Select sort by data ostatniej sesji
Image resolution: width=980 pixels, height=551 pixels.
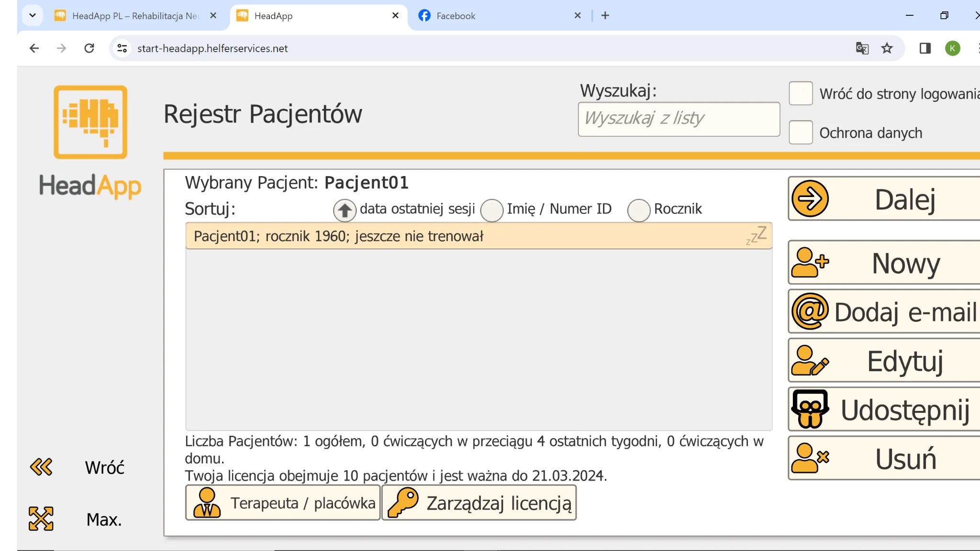pyautogui.click(x=345, y=210)
